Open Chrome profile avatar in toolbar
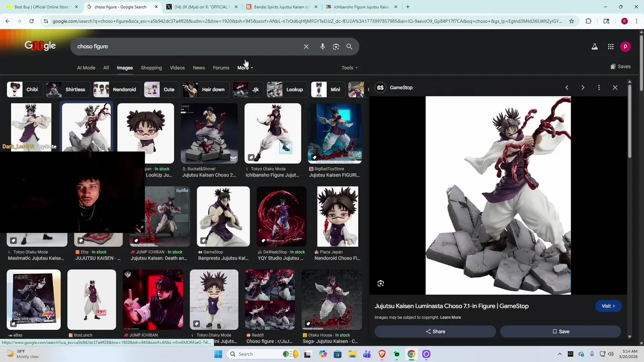The width and height of the screenshot is (644, 362). 624,21
